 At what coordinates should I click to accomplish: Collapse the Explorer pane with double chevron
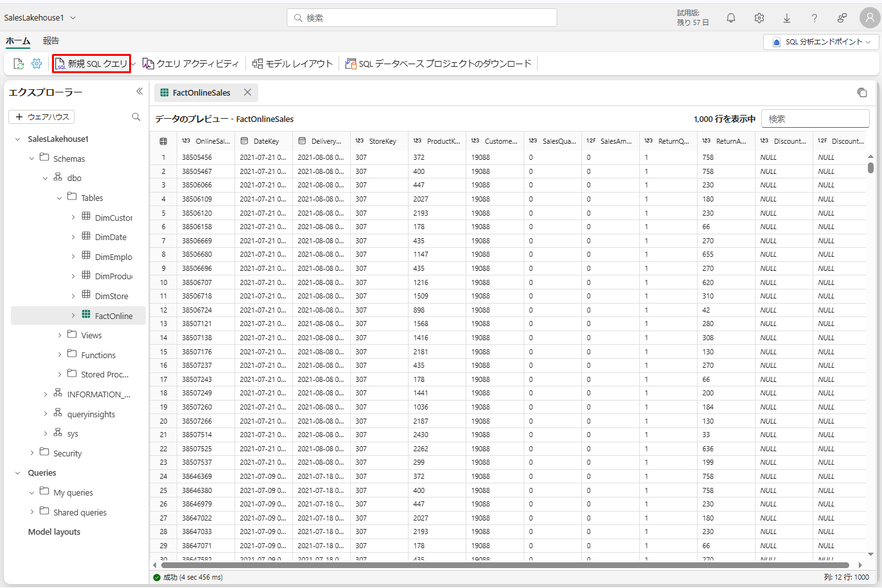[139, 92]
